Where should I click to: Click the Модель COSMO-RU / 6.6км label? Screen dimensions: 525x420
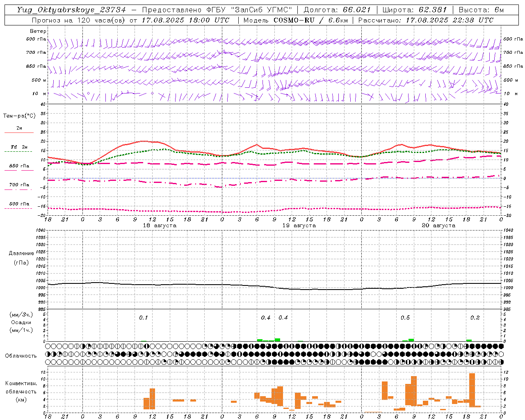pos(296,20)
